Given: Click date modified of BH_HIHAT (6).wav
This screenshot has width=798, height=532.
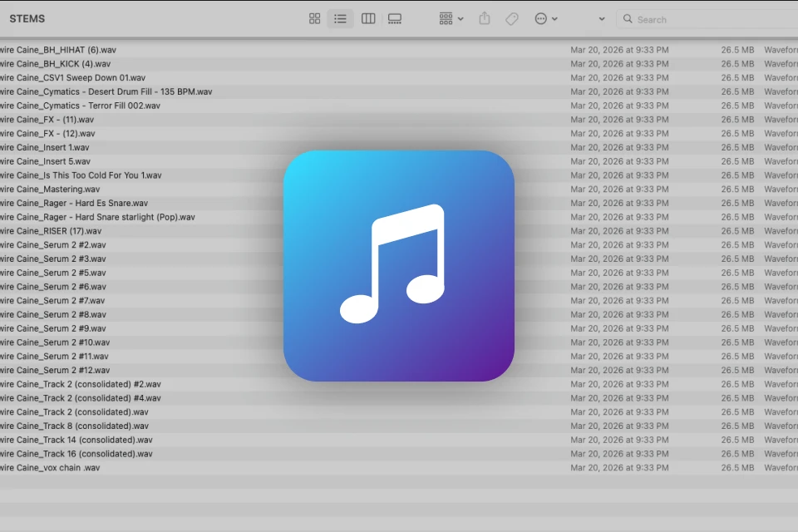Looking at the screenshot, I should pyautogui.click(x=619, y=50).
